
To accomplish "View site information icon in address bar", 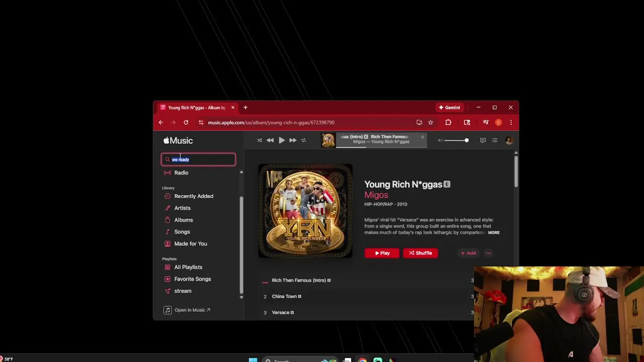I will (201, 122).
